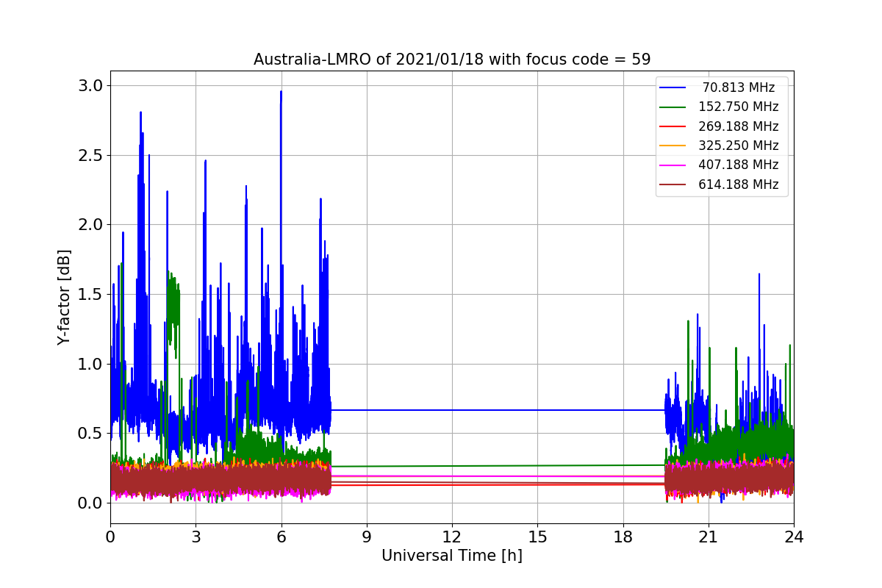Select the 269.188 MHz legend label

pyautogui.click(x=739, y=126)
